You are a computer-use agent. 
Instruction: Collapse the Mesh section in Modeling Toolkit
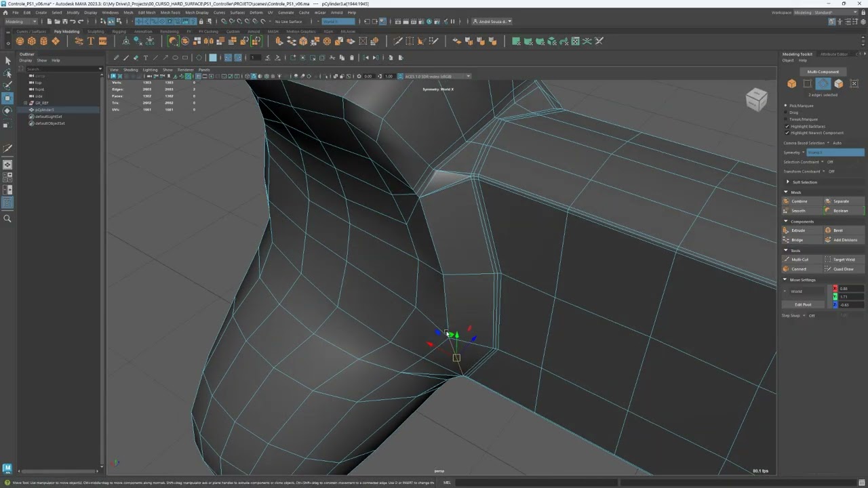click(786, 192)
